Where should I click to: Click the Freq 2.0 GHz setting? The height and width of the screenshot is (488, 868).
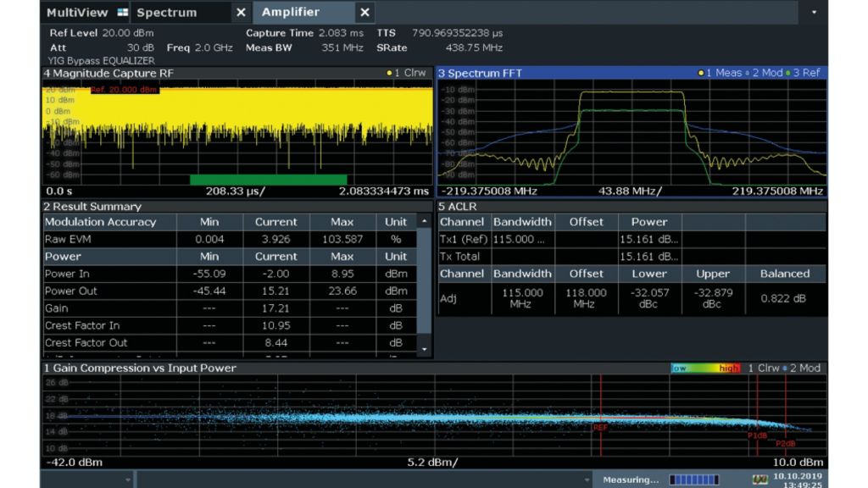[x=199, y=47]
